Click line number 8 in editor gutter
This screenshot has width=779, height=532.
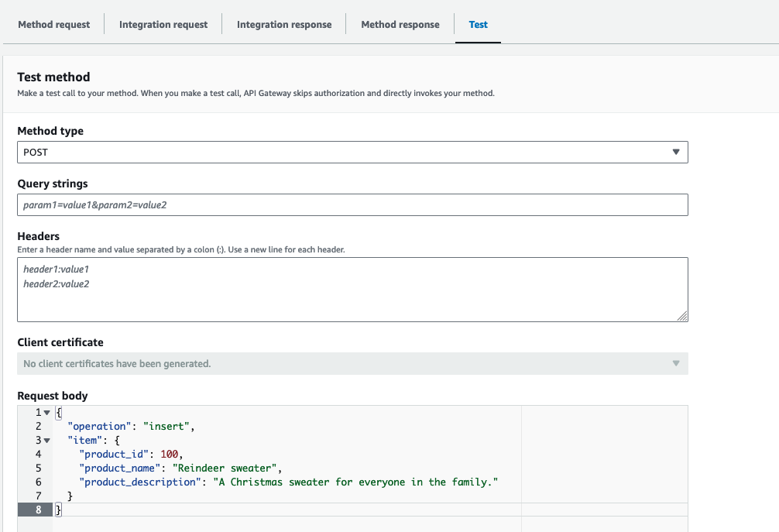coord(38,510)
